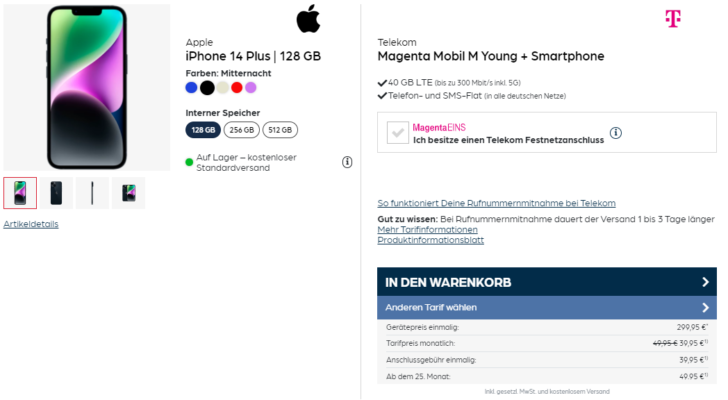Image resolution: width=728 pixels, height=400 pixels.
Task: Select the 128 GB storage option
Action: pos(203,130)
